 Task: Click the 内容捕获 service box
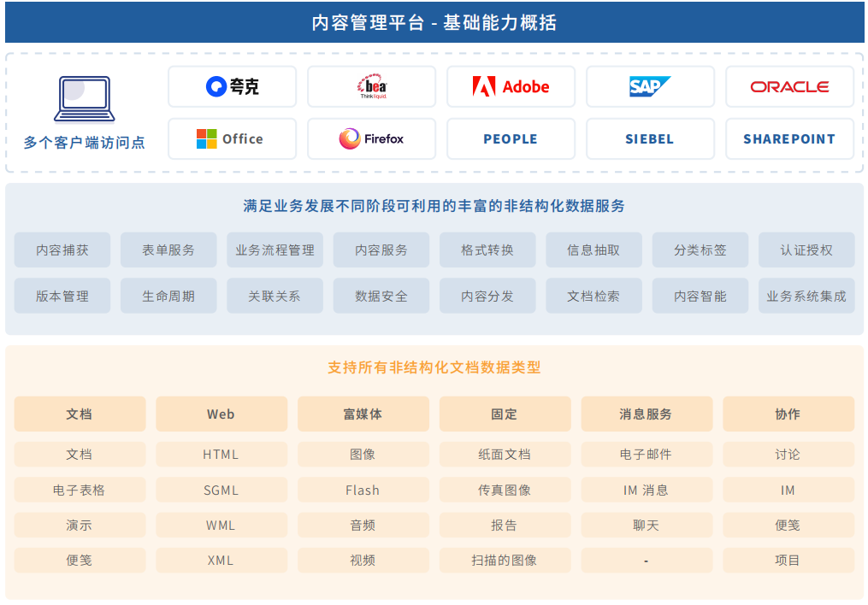[x=62, y=250]
